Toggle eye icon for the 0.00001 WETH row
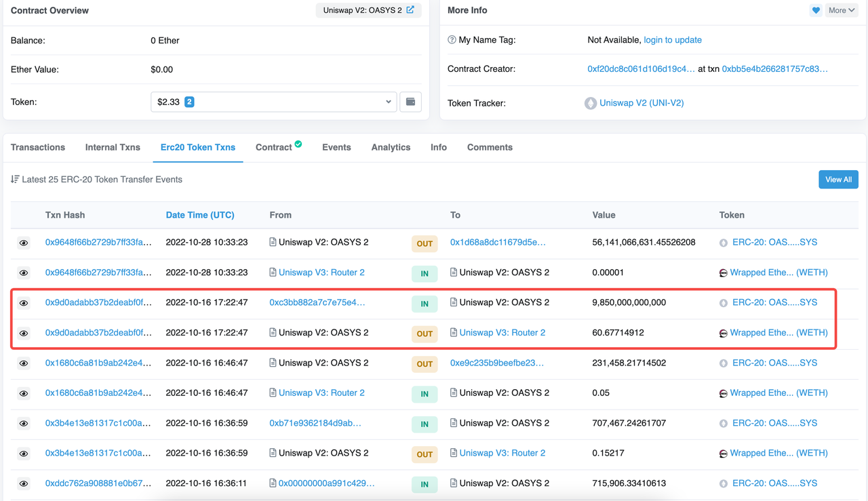This screenshot has height=501, width=868. [x=24, y=273]
